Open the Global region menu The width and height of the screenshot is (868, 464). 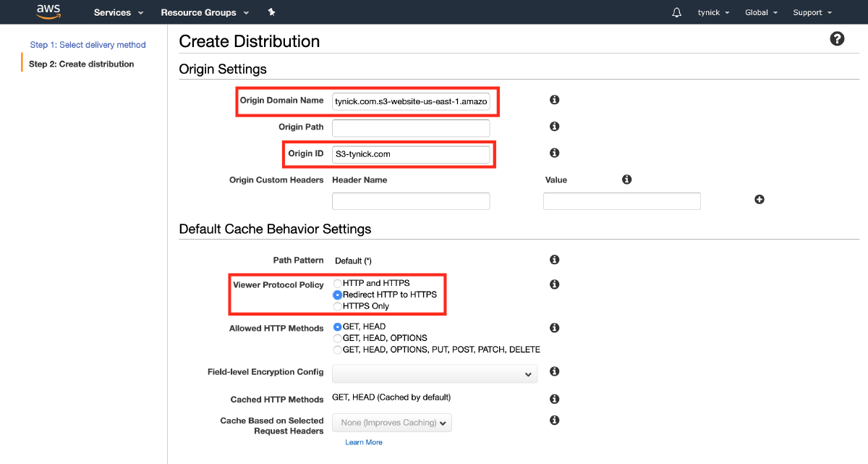pyautogui.click(x=761, y=12)
